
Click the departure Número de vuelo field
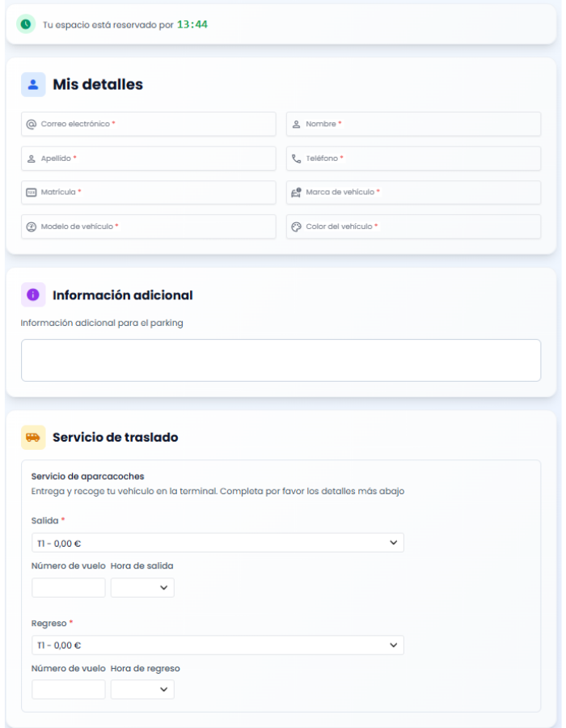tap(69, 588)
